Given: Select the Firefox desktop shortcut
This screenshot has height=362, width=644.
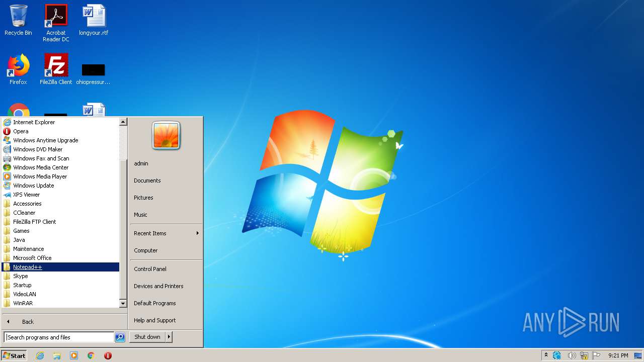Looking at the screenshot, I should point(18,69).
